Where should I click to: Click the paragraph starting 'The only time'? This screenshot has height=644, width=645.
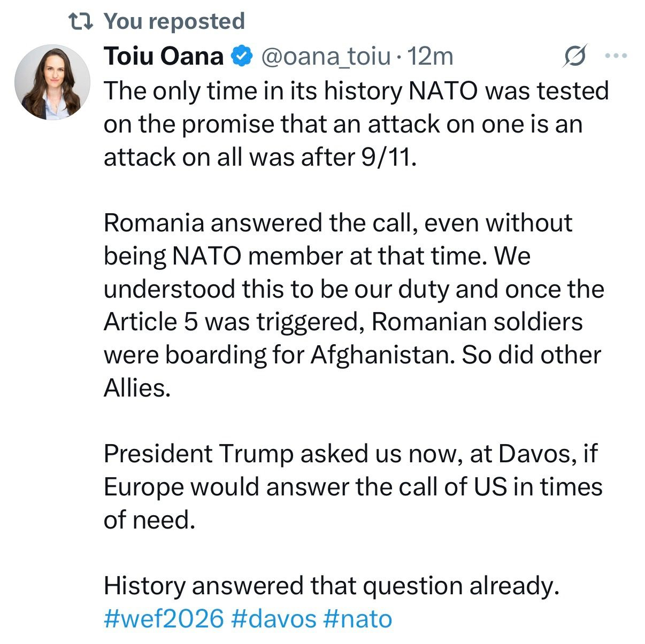356,123
